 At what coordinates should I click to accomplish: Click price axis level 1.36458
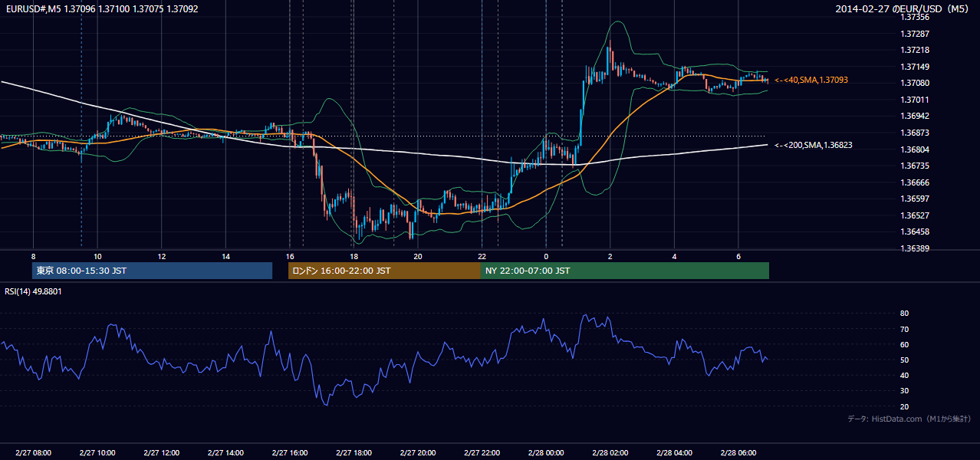point(915,232)
